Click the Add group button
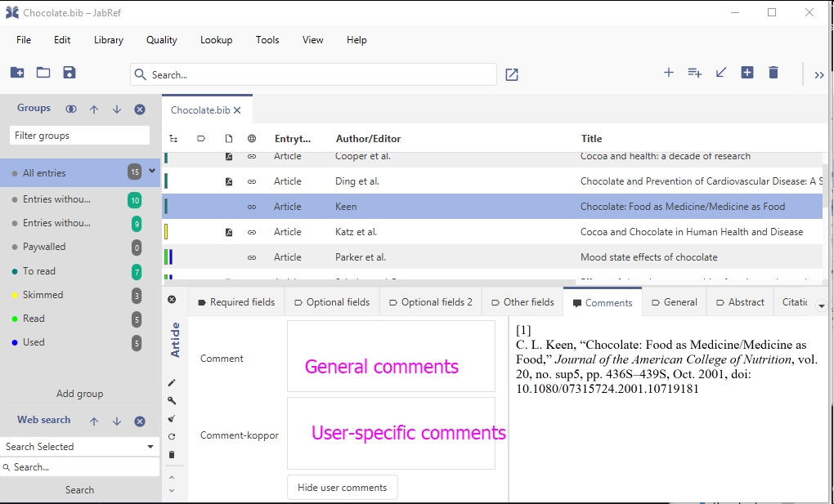Viewport: 834px width, 504px height. tap(79, 394)
